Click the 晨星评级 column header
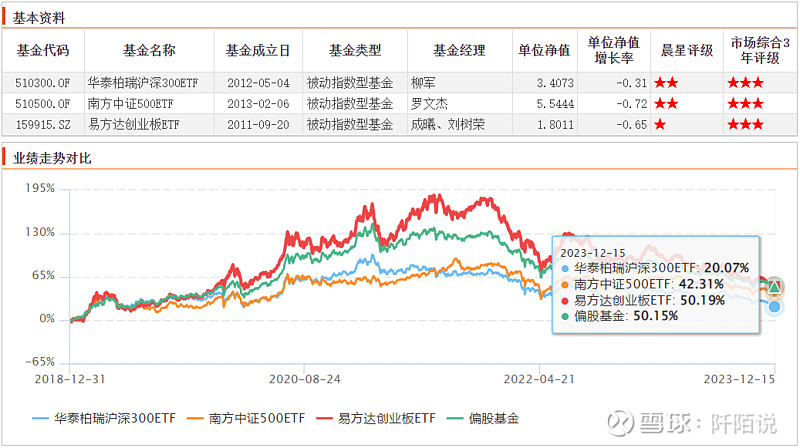Image resolution: width=800 pixels, height=448 pixels. click(687, 51)
